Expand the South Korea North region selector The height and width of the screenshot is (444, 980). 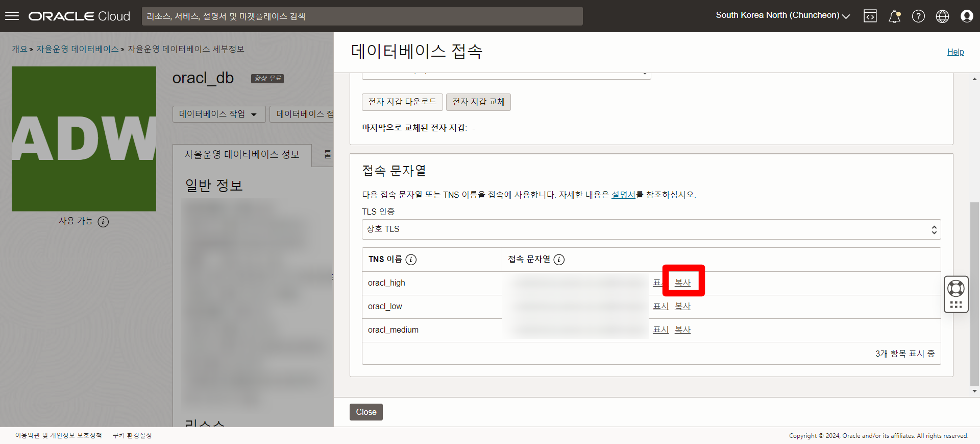tap(782, 15)
